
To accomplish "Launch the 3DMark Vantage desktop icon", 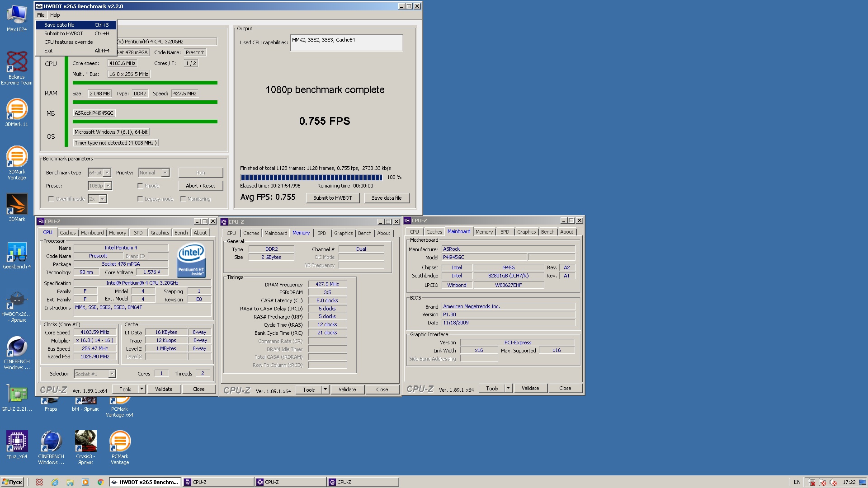I will click(x=17, y=163).
